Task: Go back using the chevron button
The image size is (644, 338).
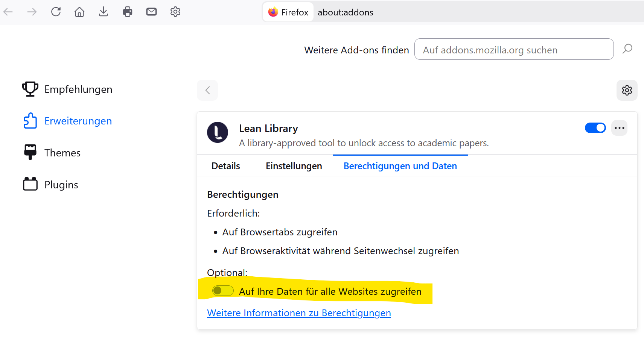Action: pyautogui.click(x=207, y=90)
